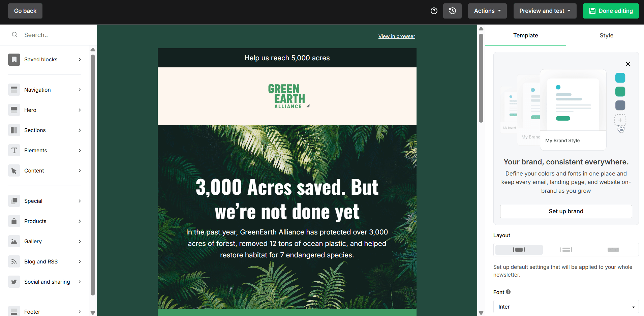Click the Blog and RSS feed icon
644x316 pixels.
[x=14, y=262]
